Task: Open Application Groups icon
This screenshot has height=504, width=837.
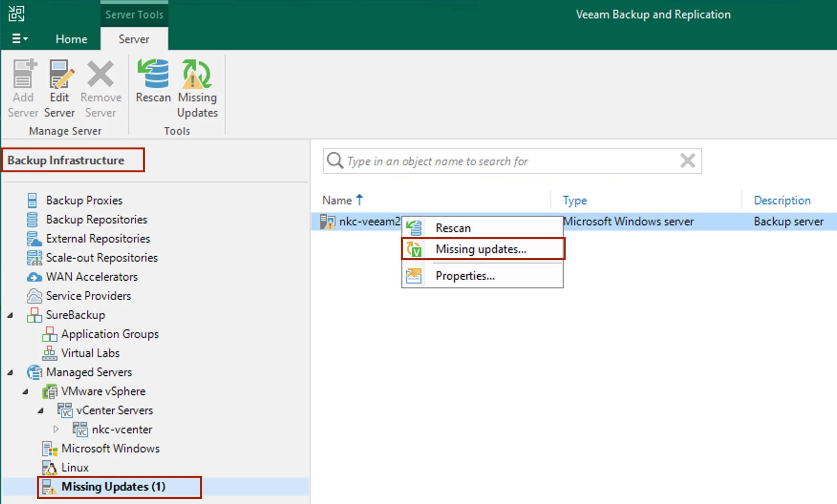Action: (x=49, y=334)
